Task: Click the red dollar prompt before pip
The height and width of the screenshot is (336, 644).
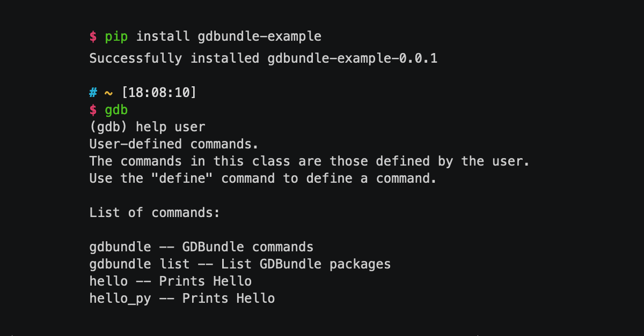Action: (93, 36)
